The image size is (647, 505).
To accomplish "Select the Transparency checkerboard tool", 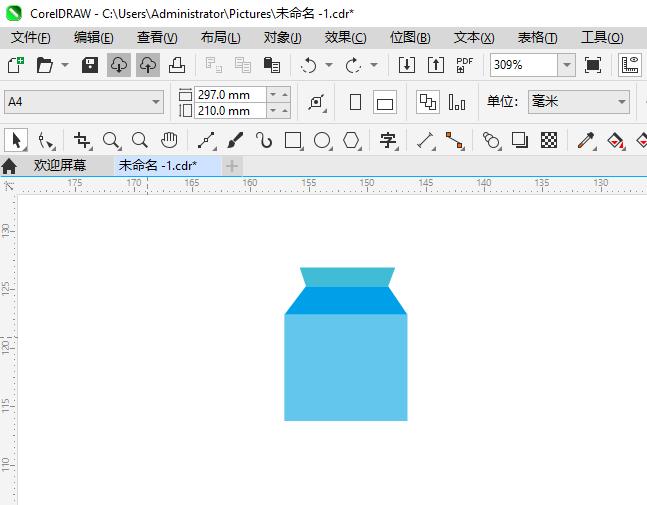I will click(549, 140).
